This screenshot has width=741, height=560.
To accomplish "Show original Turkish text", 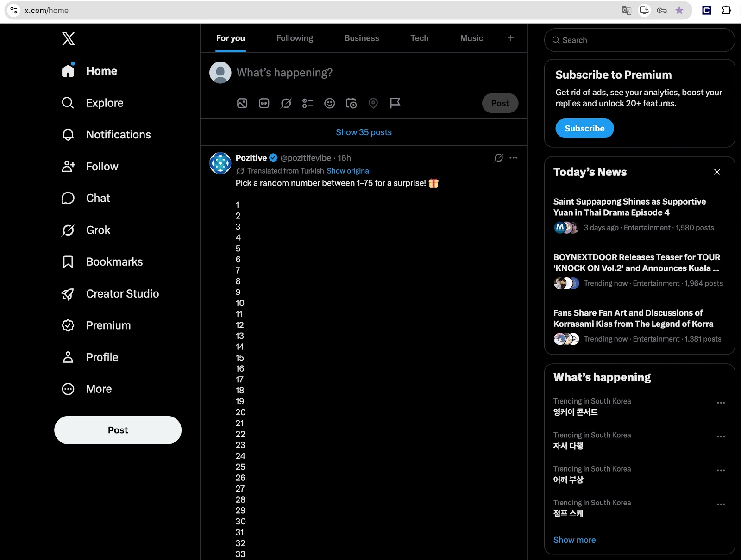I will (x=349, y=171).
